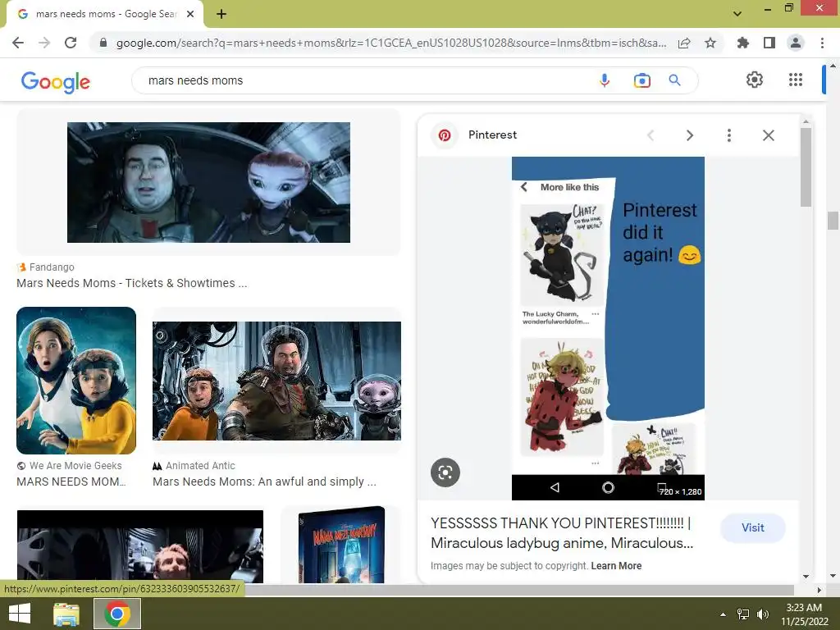Search by image with camera icon
This screenshot has height=630, width=840.
641,80
